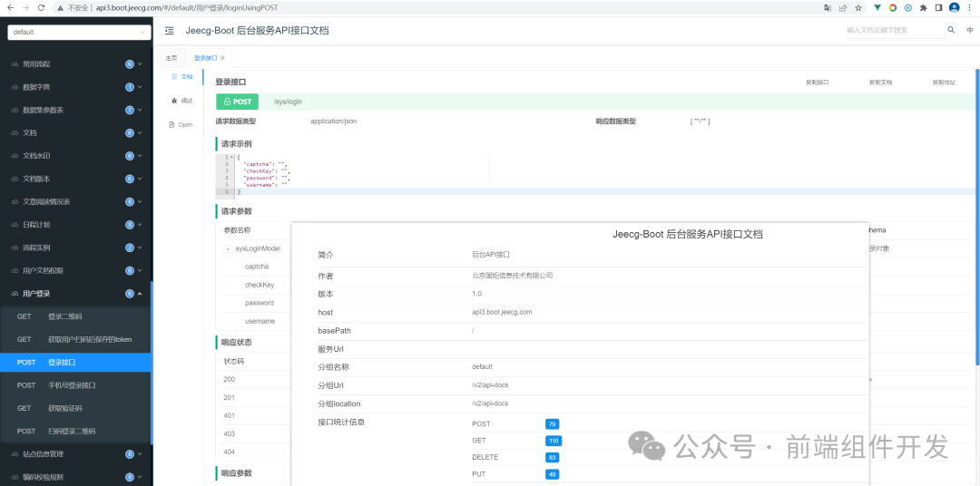This screenshot has width=980, height=486.
Task: Open the 文档 side tab
Action: tap(181, 76)
